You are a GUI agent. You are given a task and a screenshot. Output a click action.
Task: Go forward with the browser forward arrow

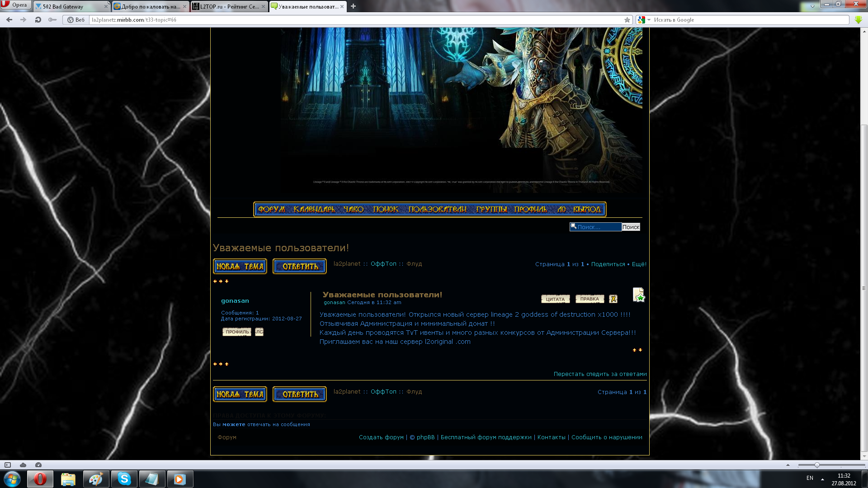(23, 20)
